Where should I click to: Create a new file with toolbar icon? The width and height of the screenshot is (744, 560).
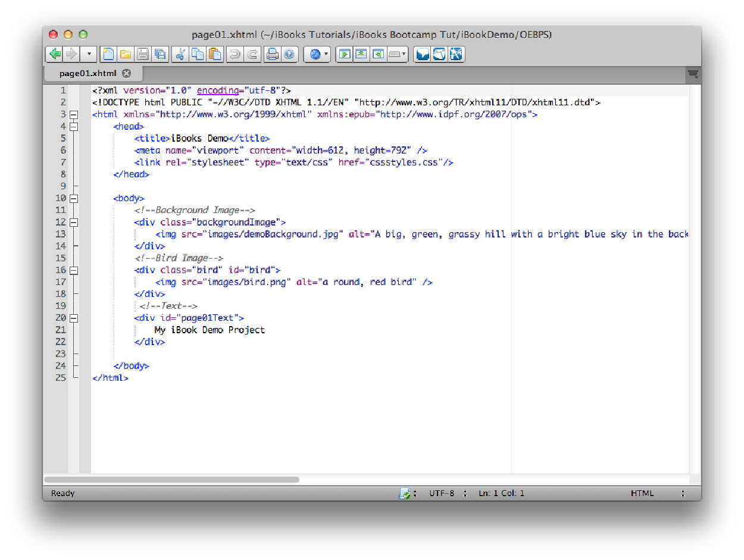coord(108,54)
